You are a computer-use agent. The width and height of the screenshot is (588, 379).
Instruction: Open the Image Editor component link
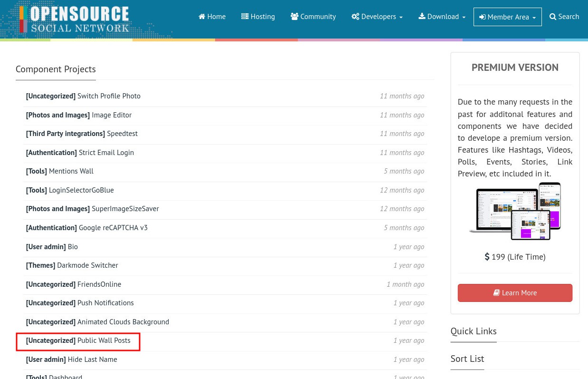coord(112,115)
